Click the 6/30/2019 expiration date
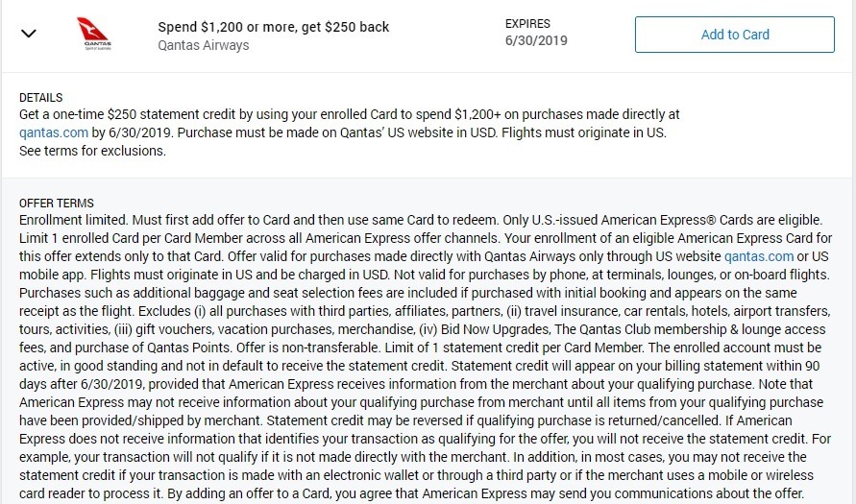The height and width of the screenshot is (504, 856). point(536,41)
